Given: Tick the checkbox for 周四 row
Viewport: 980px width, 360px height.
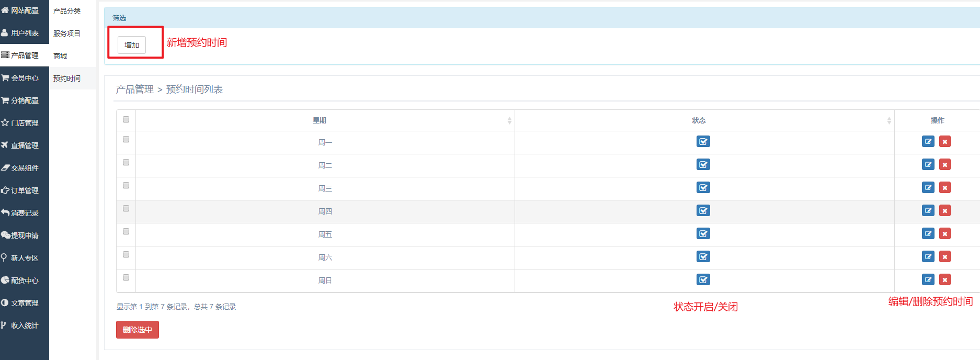Looking at the screenshot, I should pyautogui.click(x=126, y=208).
